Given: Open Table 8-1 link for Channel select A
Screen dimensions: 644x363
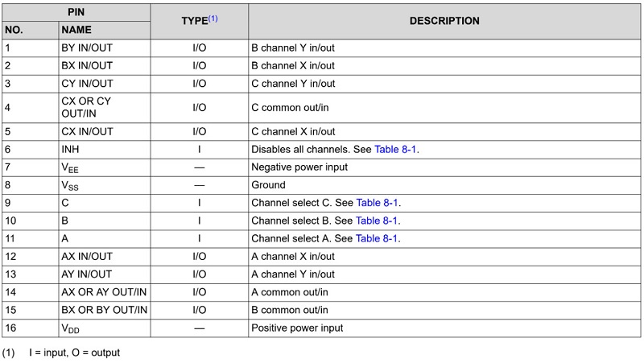Looking at the screenshot, I should (x=377, y=238).
